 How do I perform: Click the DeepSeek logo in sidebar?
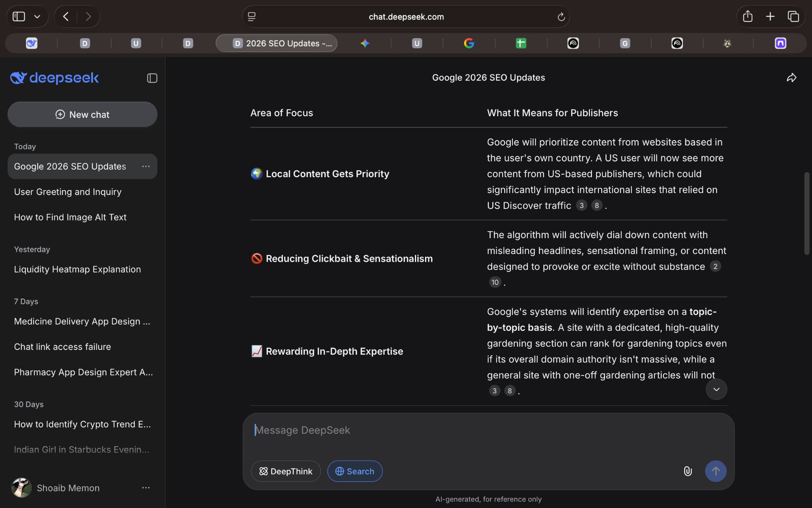click(54, 78)
